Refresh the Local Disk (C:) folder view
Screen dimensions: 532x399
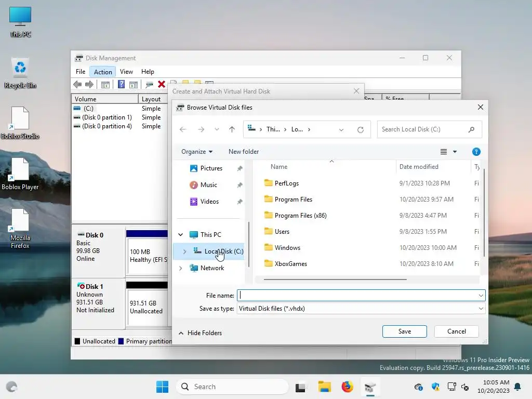[361, 129]
